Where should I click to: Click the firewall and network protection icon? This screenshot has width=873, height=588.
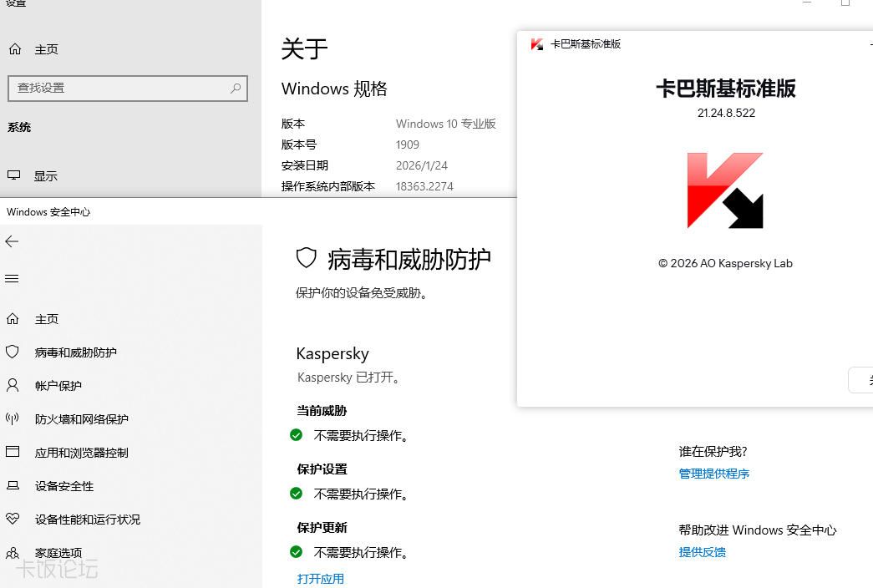click(13, 419)
